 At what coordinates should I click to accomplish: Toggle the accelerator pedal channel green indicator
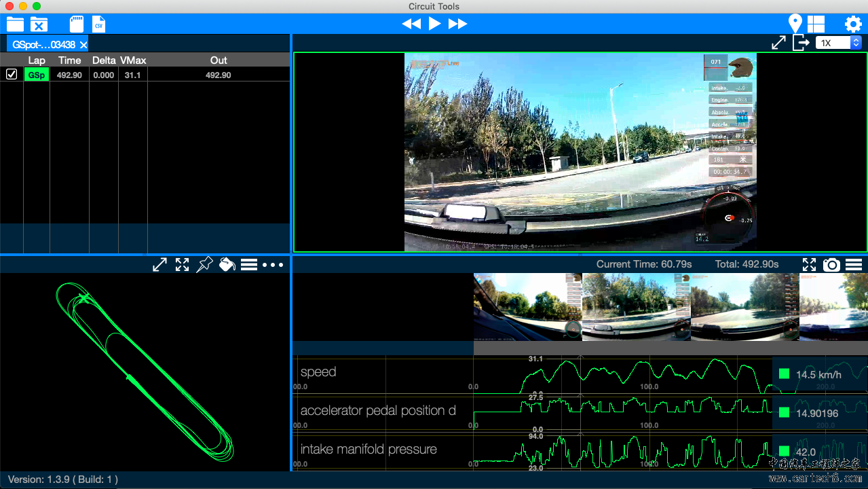(784, 412)
